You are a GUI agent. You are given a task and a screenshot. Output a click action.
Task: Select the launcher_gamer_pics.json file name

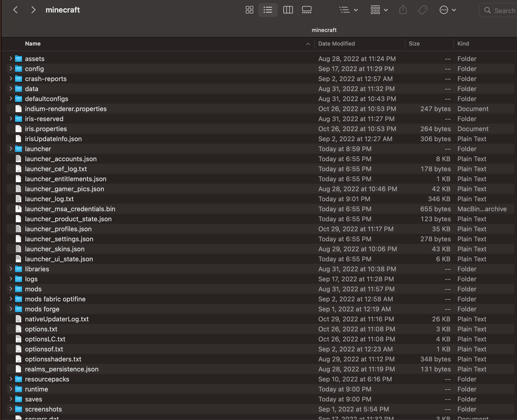click(x=65, y=189)
